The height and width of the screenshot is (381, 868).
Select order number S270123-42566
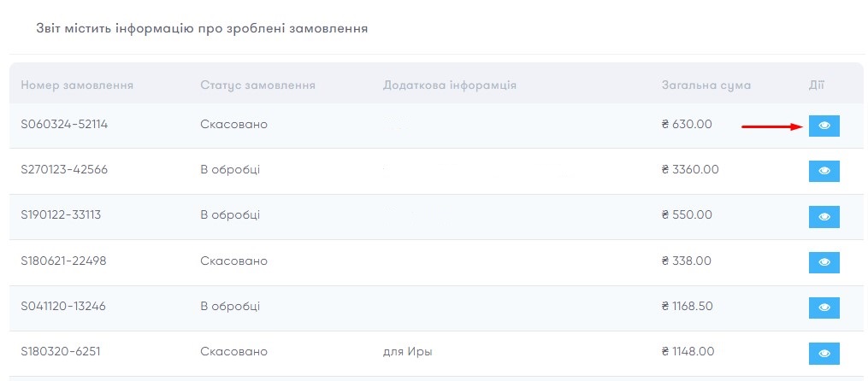[x=64, y=169]
